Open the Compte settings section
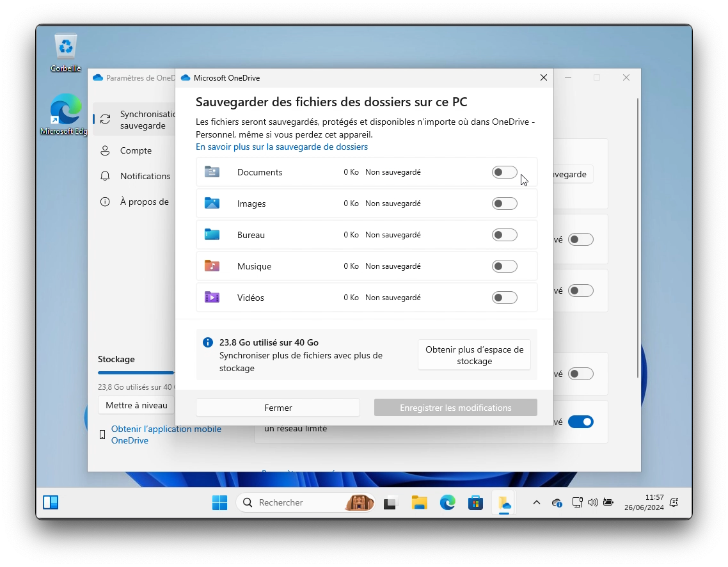This screenshot has height=567, width=728. pyautogui.click(x=136, y=151)
